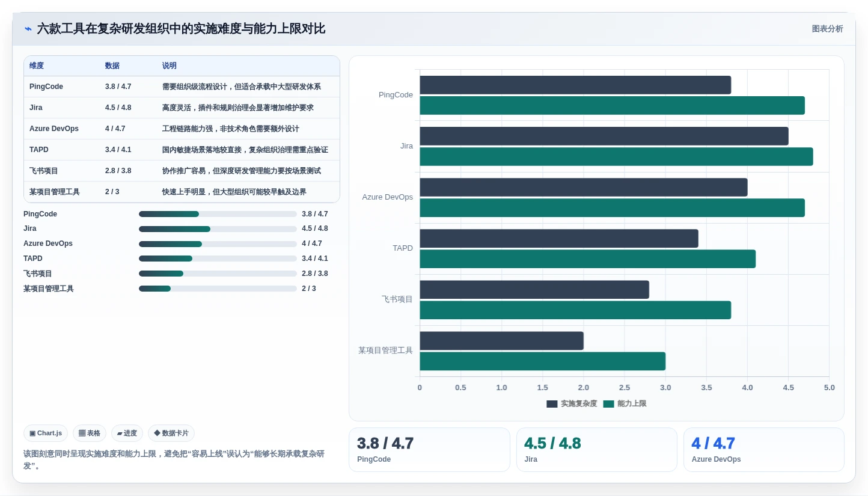Click Jira 实施复杂度 dark bar in chart
The image size is (868, 496).
604,136
